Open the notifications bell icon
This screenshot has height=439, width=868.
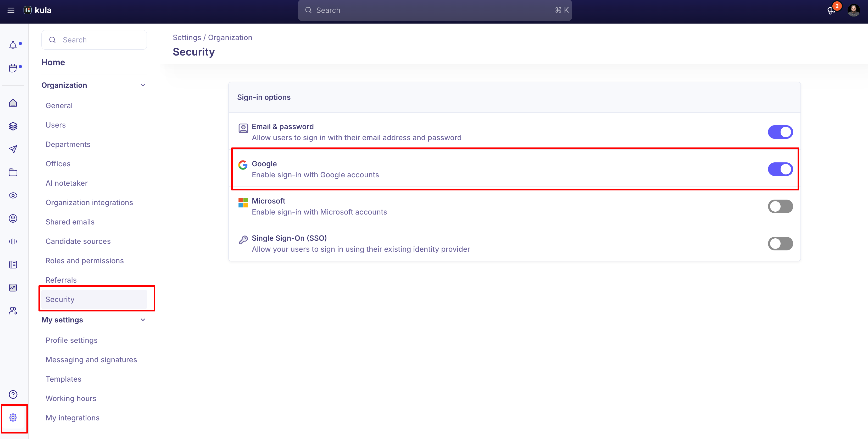(x=13, y=45)
